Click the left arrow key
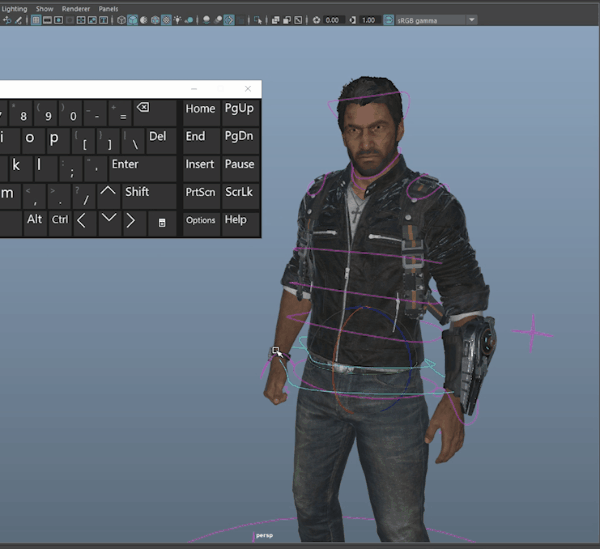 pyautogui.click(x=85, y=224)
